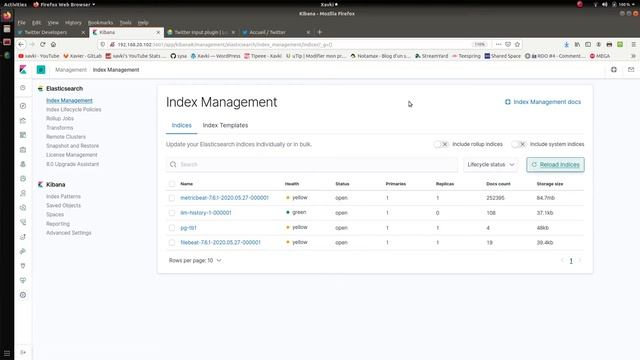Viewport: 640px width, 360px height.
Task: Open Snapshot and Restore section
Action: [72, 146]
